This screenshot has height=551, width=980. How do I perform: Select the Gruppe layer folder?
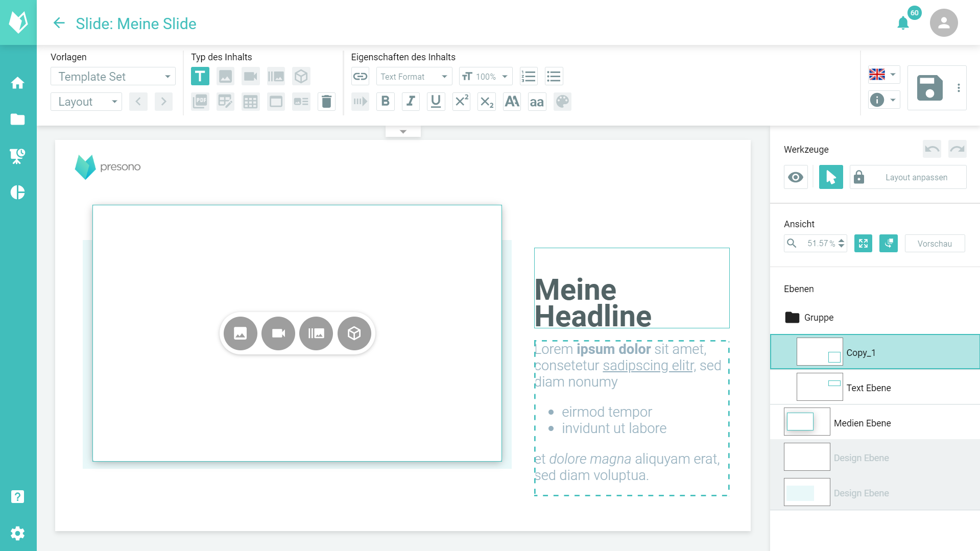click(875, 317)
